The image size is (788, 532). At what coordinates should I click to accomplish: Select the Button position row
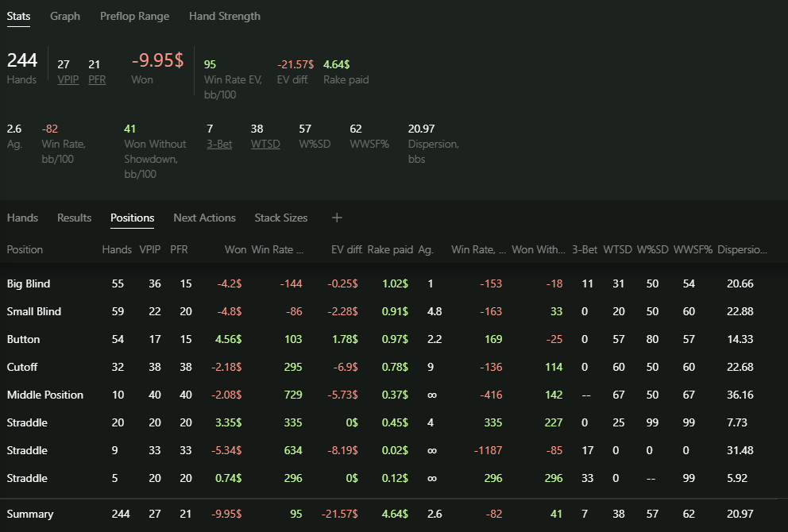[x=394, y=339]
